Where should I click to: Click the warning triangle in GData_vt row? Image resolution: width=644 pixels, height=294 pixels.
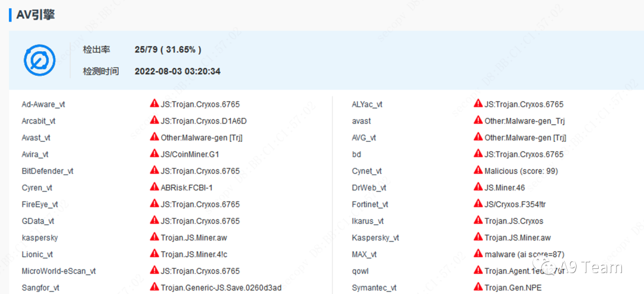click(154, 220)
